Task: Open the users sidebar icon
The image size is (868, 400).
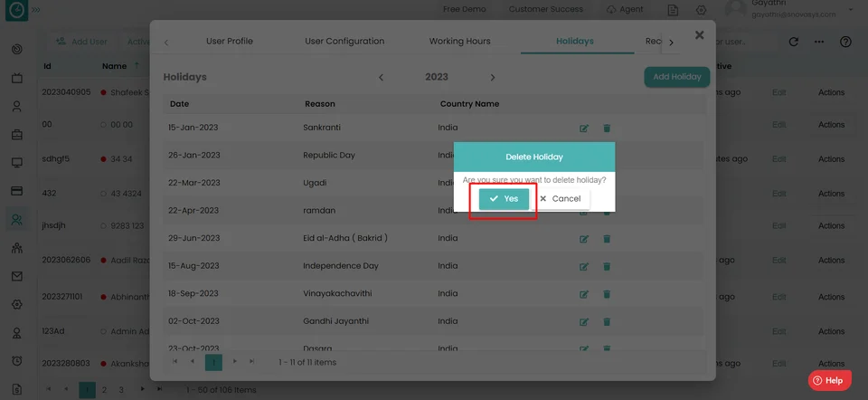Action: 17,219
